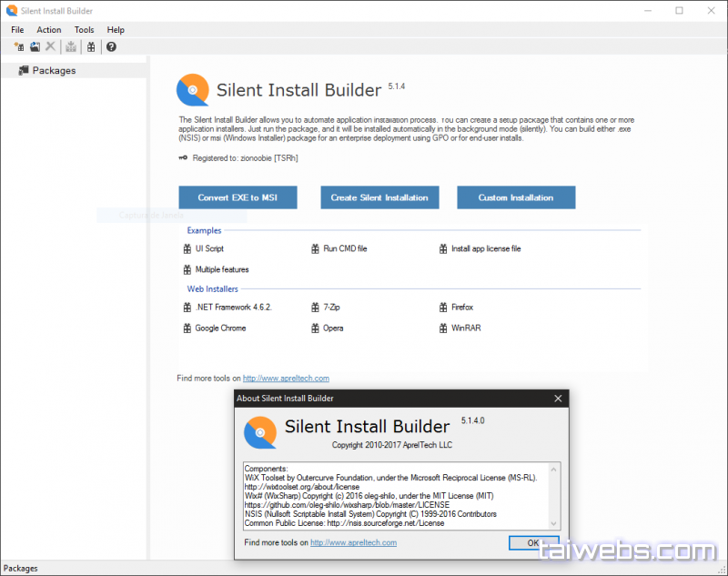Open the Tools menu

[x=84, y=30]
